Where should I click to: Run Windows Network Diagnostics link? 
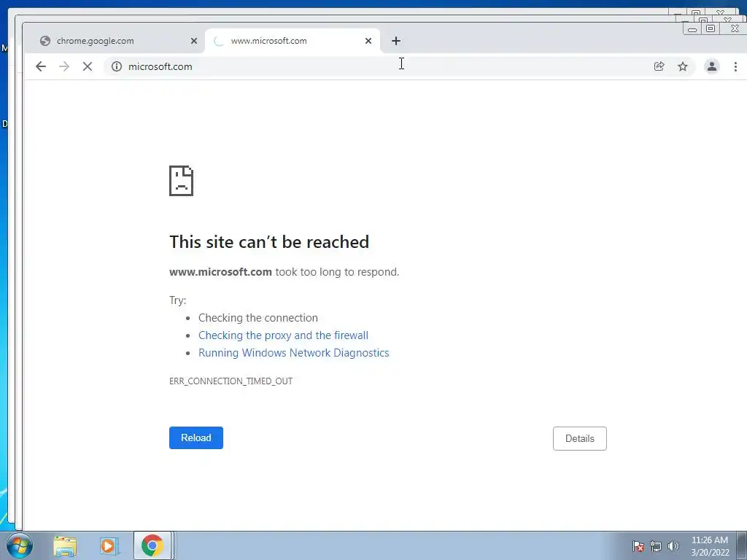(x=293, y=353)
